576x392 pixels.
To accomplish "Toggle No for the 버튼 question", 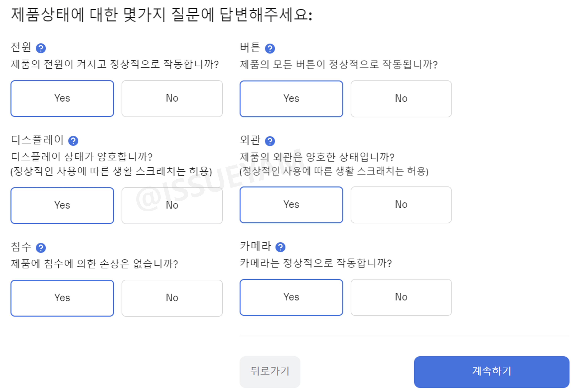I will tap(401, 98).
